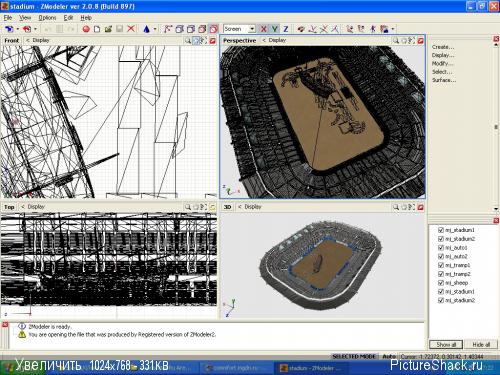Click the Save floppy disk icon
This screenshot has width=500, height=375.
click(120, 29)
